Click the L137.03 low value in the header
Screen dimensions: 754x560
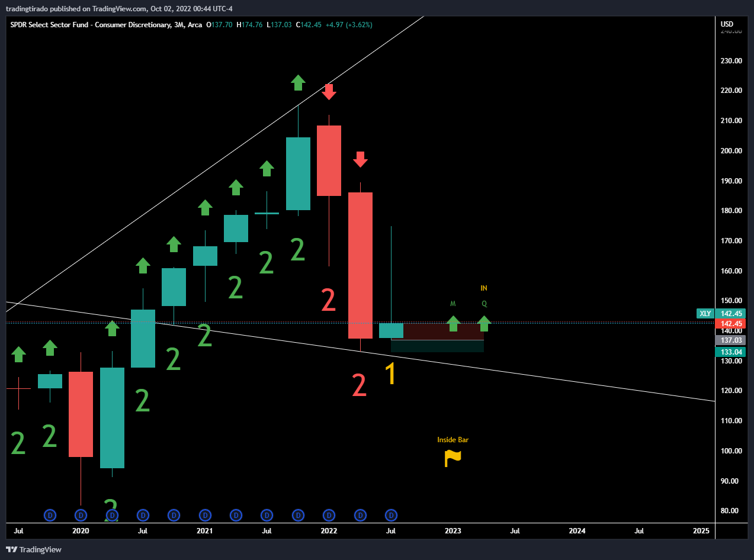point(280,24)
